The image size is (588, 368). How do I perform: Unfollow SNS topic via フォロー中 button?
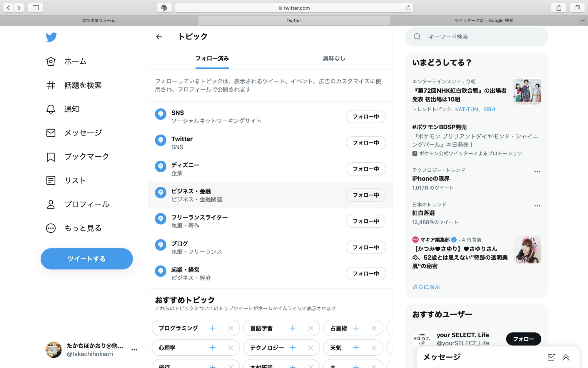[366, 117]
